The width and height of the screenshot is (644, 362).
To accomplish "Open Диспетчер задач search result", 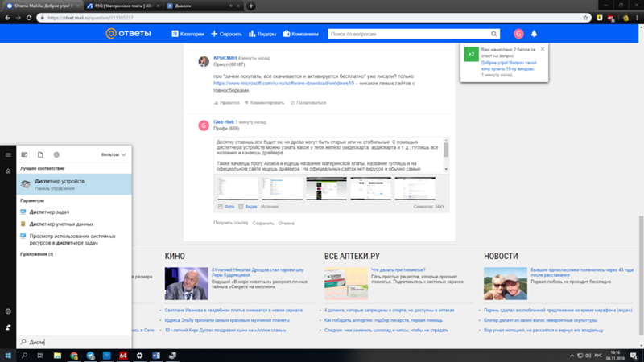I will [x=49, y=212].
